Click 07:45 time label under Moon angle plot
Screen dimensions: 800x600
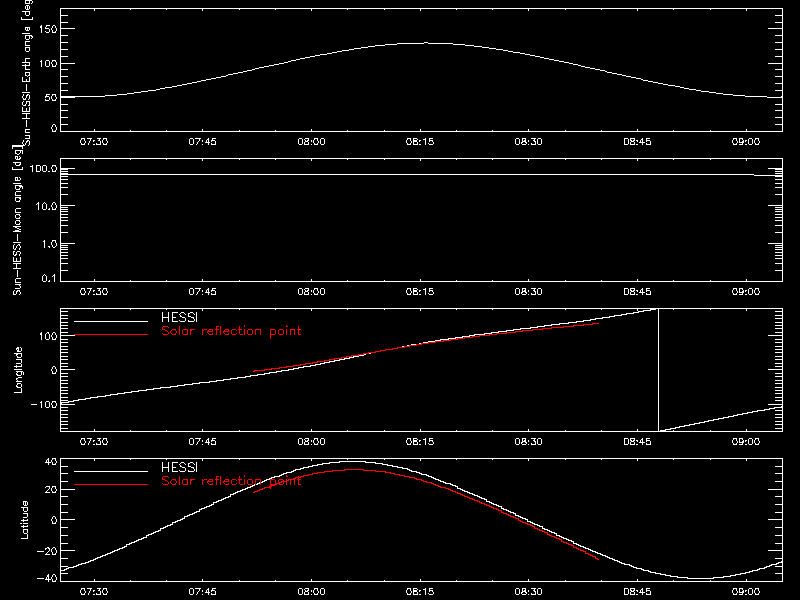(x=203, y=292)
